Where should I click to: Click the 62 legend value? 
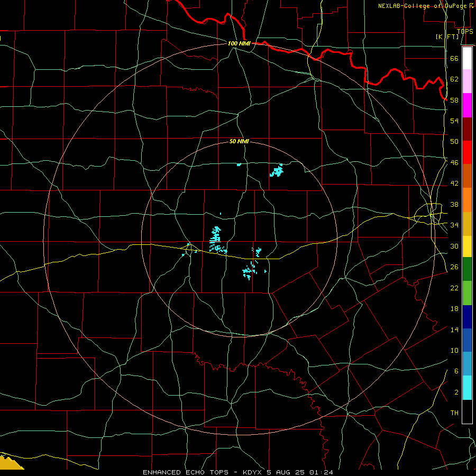click(454, 79)
